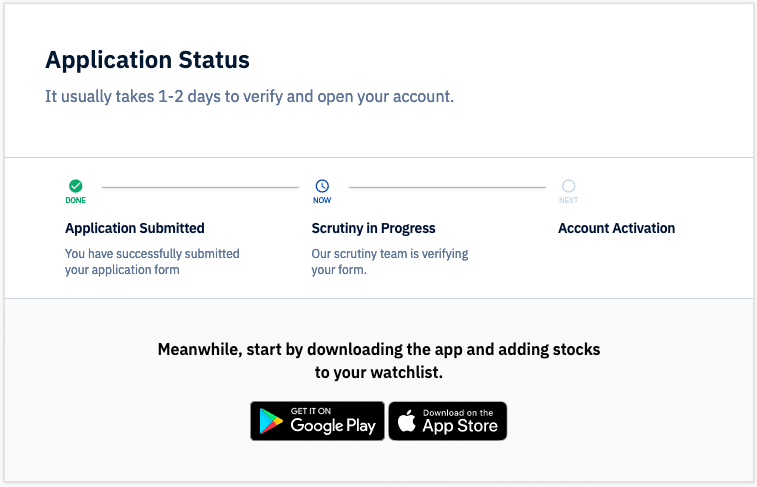Click the NOW label under clock
The width and height of the screenshot is (757, 487).
[x=322, y=200]
